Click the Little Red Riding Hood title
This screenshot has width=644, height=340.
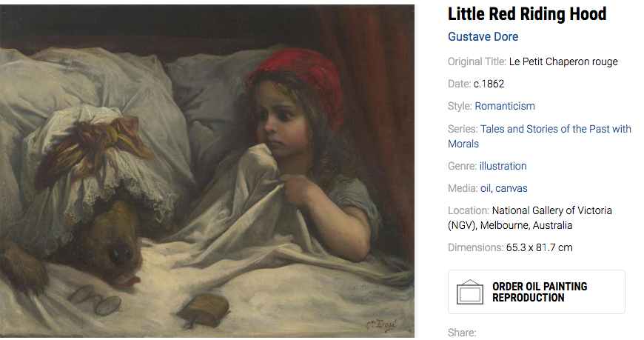(527, 13)
